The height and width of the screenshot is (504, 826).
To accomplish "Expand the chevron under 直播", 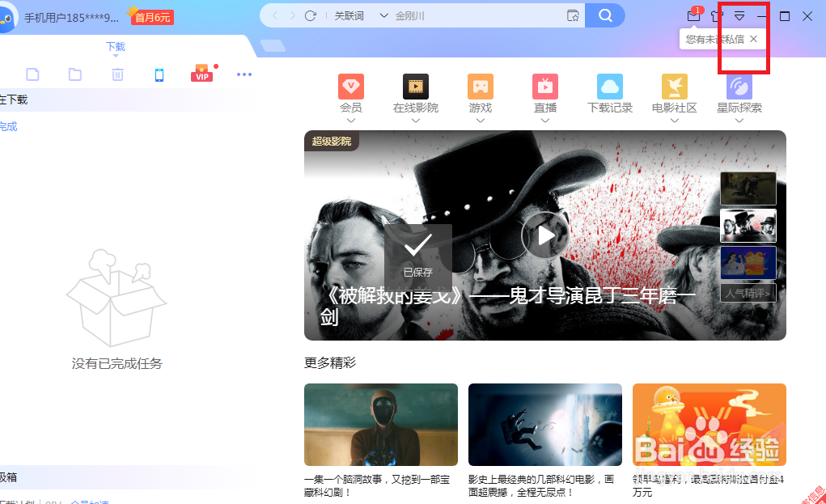I will pos(545,120).
